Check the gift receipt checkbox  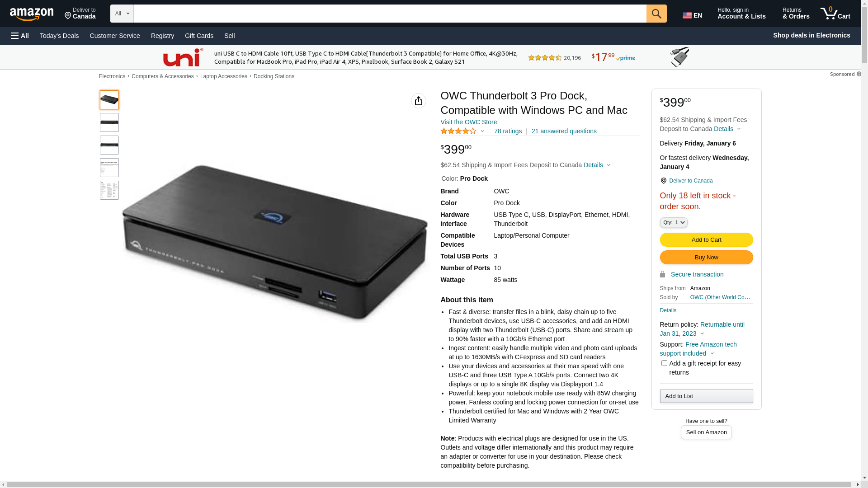click(664, 363)
